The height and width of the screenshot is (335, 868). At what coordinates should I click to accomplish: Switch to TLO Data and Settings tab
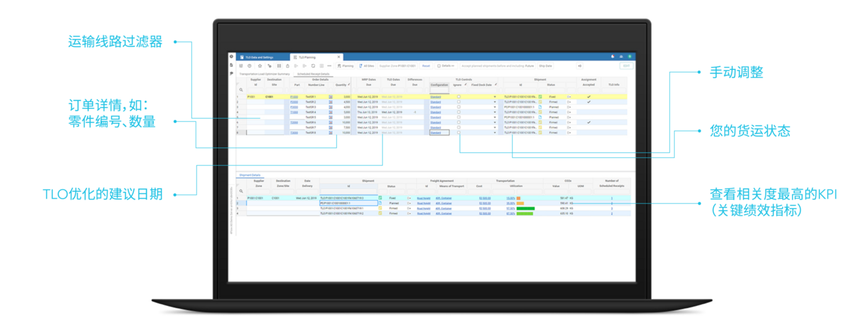(x=259, y=57)
